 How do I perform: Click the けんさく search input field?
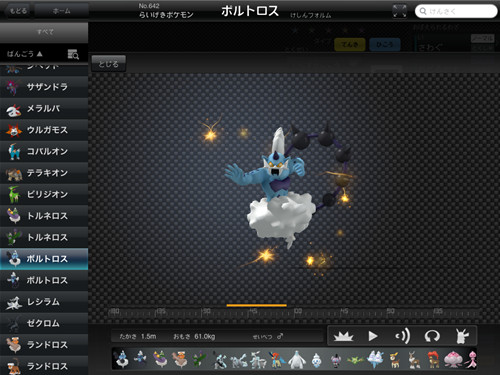[x=456, y=11]
